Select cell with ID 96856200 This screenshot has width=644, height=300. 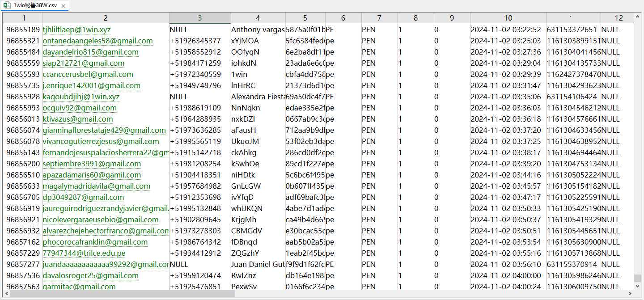(x=23, y=164)
